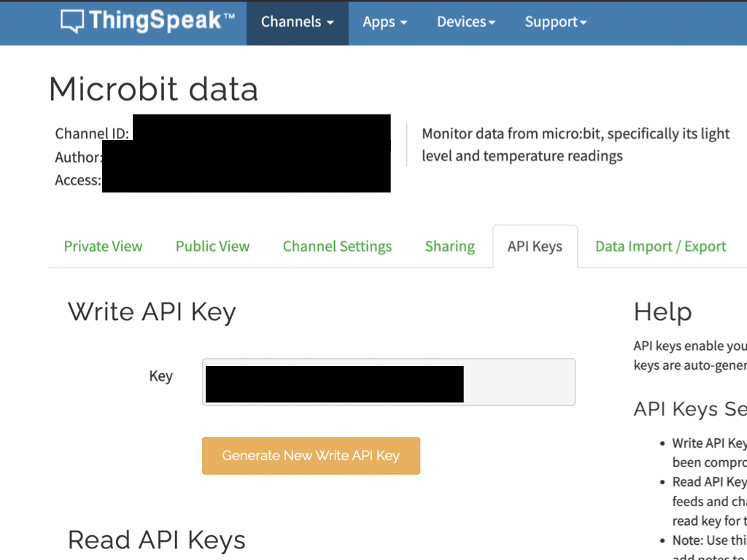
Task: Expand the Apps dropdown menu
Action: [385, 23]
